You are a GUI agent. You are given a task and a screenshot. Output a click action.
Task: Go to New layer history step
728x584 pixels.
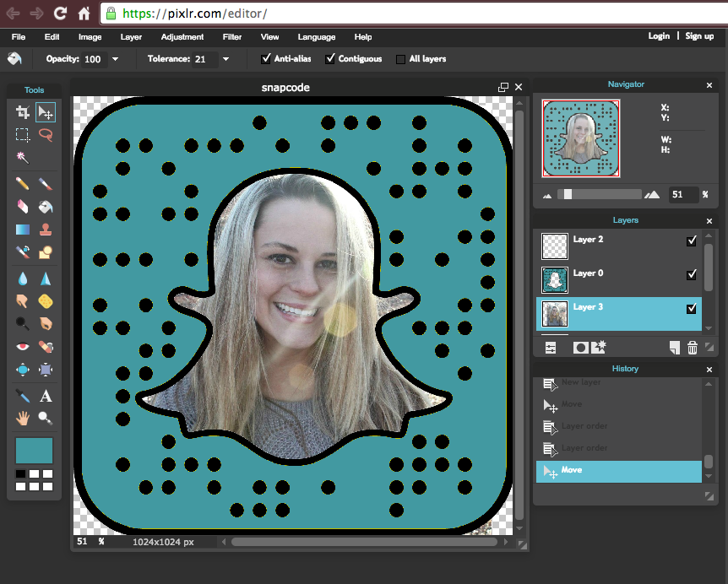coord(619,383)
